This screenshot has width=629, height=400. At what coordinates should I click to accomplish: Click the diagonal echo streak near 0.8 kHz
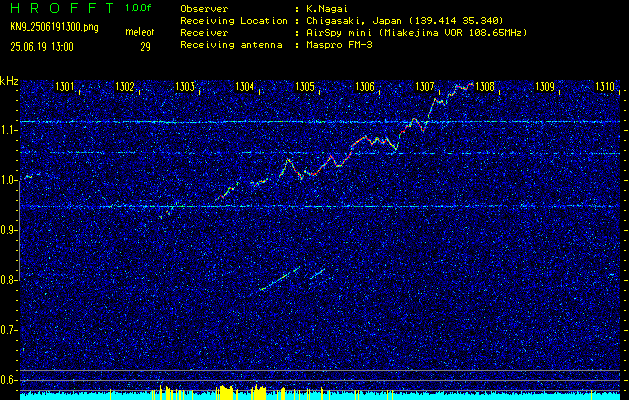pyautogui.click(x=280, y=278)
